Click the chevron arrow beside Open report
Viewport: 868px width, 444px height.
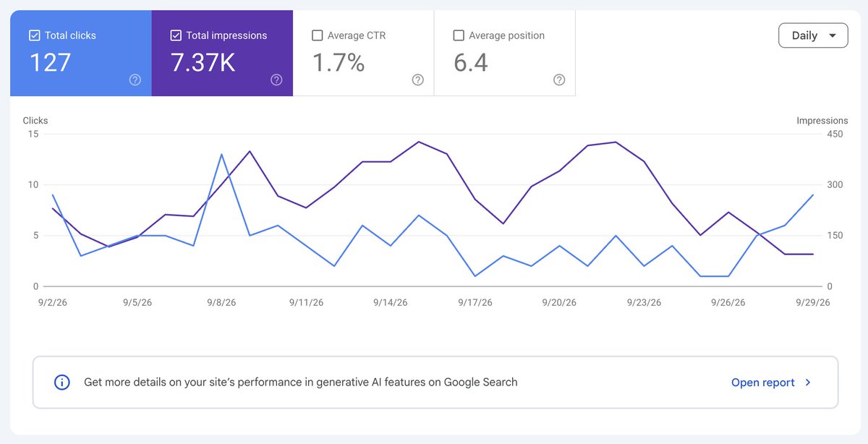[x=809, y=383]
